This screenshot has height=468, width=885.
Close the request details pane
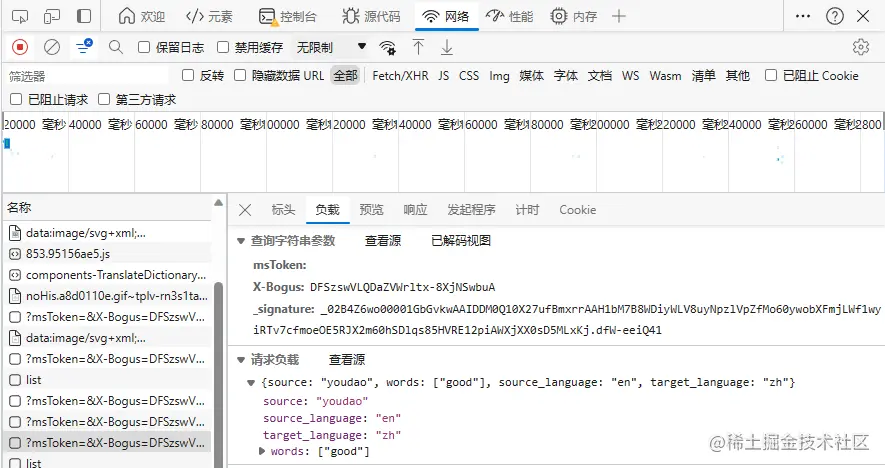coord(245,210)
